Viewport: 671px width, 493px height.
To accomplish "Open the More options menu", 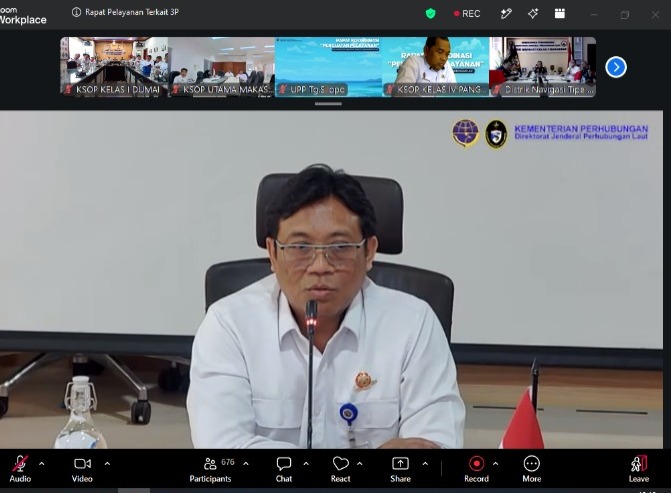I will coord(531,469).
